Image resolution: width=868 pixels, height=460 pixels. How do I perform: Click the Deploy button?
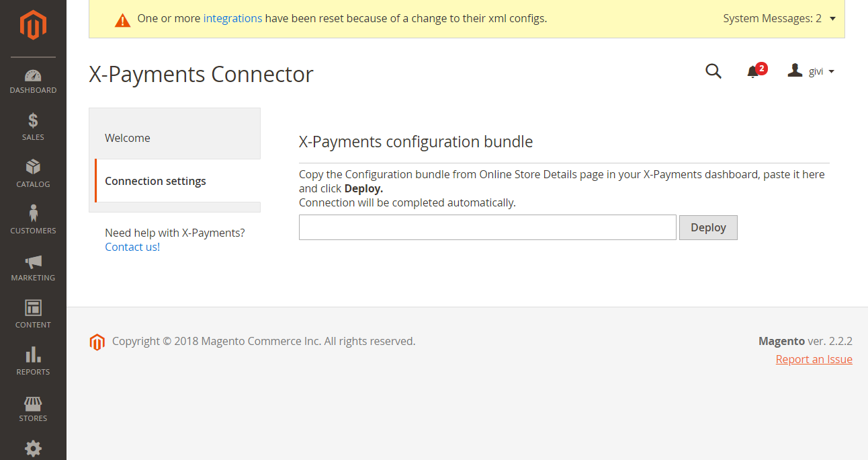pos(708,227)
